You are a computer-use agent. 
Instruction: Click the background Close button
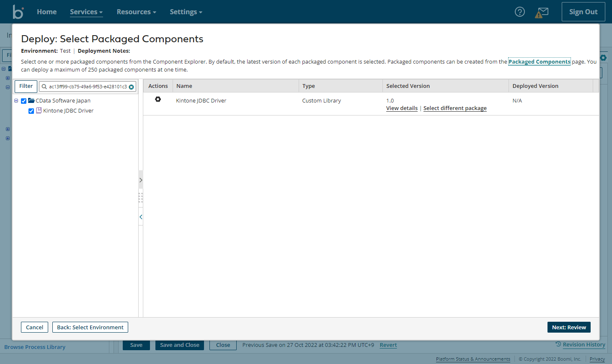223,345
